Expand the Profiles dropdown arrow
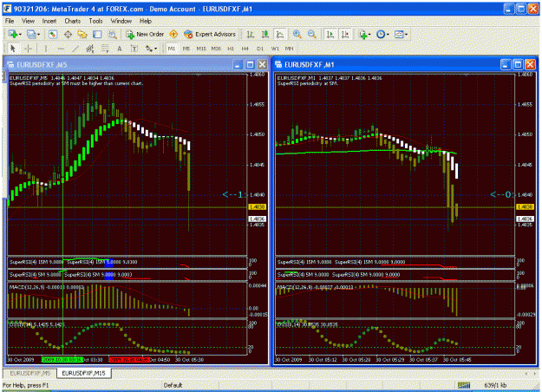Viewport: 542px width, 392px height. coord(39,35)
